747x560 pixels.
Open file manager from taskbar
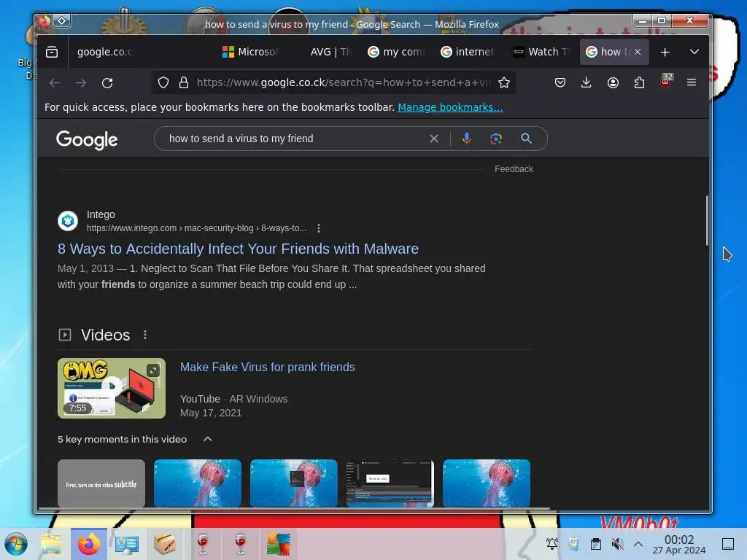click(51, 544)
